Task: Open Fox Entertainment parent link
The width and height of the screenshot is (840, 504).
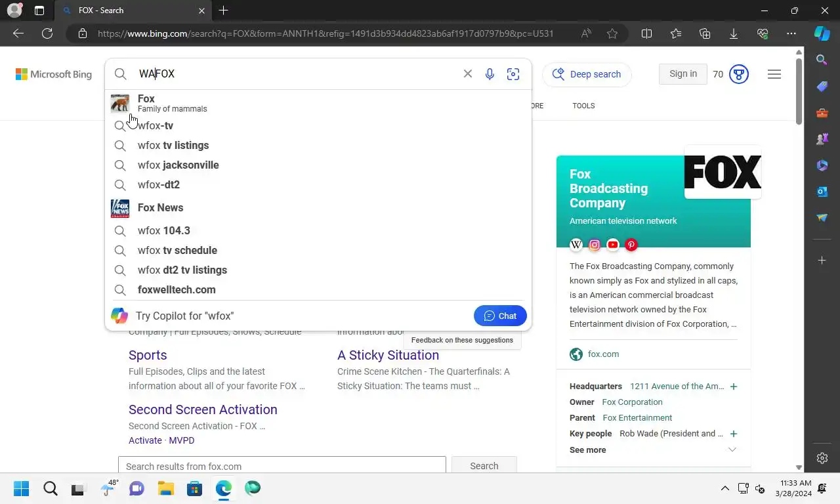Action: 637,418
